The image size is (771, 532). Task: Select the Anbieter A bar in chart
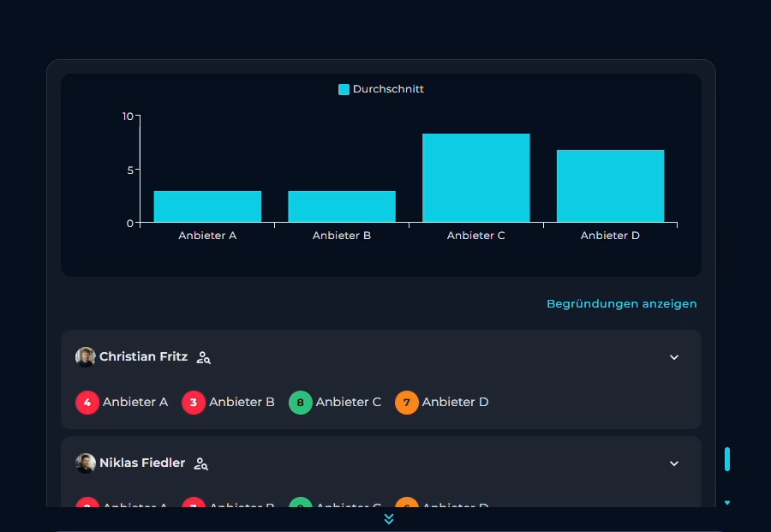[x=207, y=206]
